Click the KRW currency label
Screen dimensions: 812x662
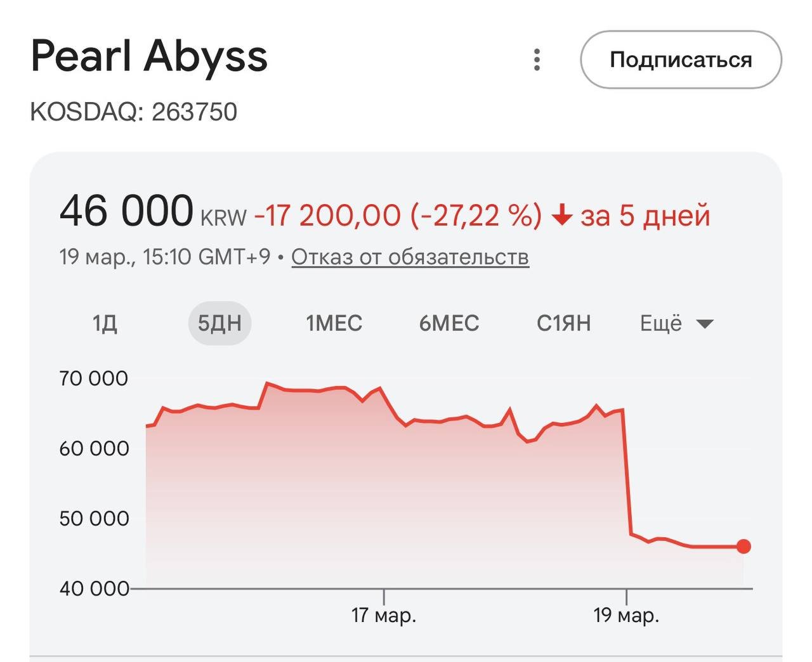pyautogui.click(x=223, y=217)
